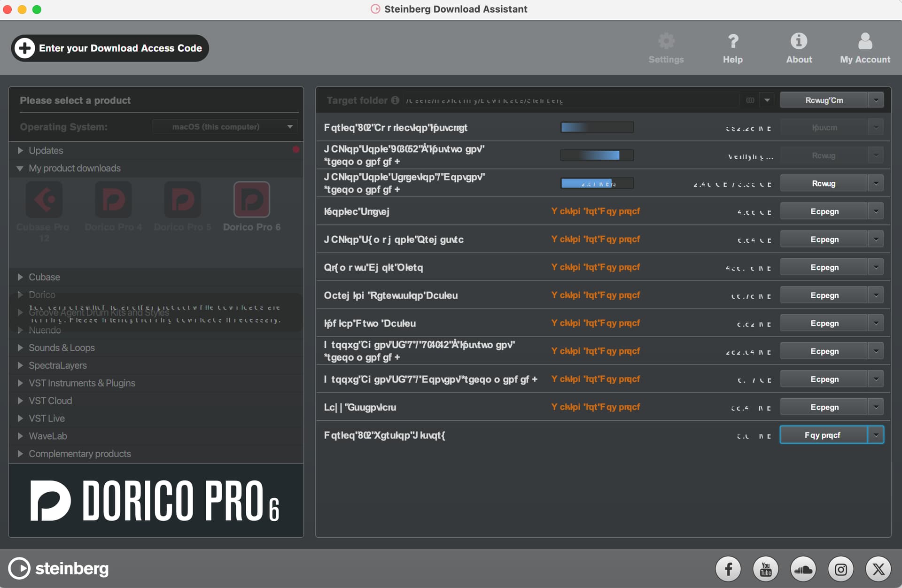Expand the Nuendo category
Screen dimensions: 902x588
click(20, 330)
